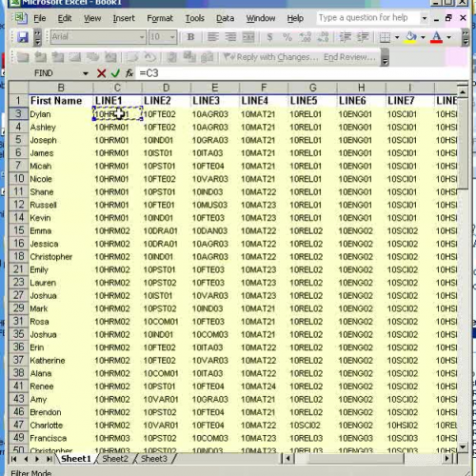Open the Insert menu

124,18
